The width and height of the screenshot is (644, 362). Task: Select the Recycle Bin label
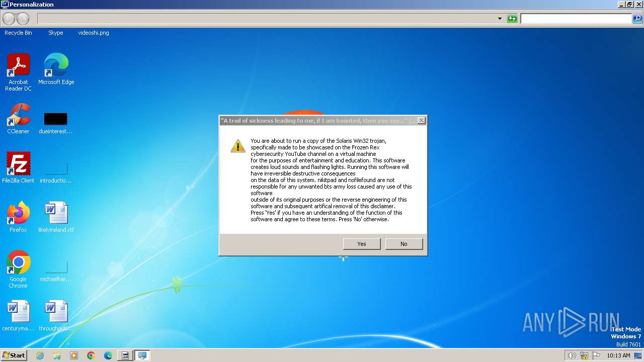(18, 33)
